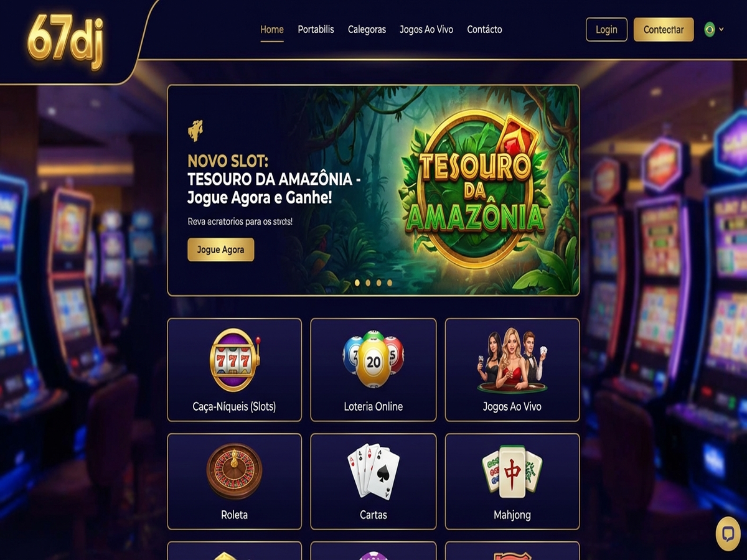Viewport: 747px width, 560px height.
Task: Select the Mahjong tiles icon
Action: [x=512, y=472]
